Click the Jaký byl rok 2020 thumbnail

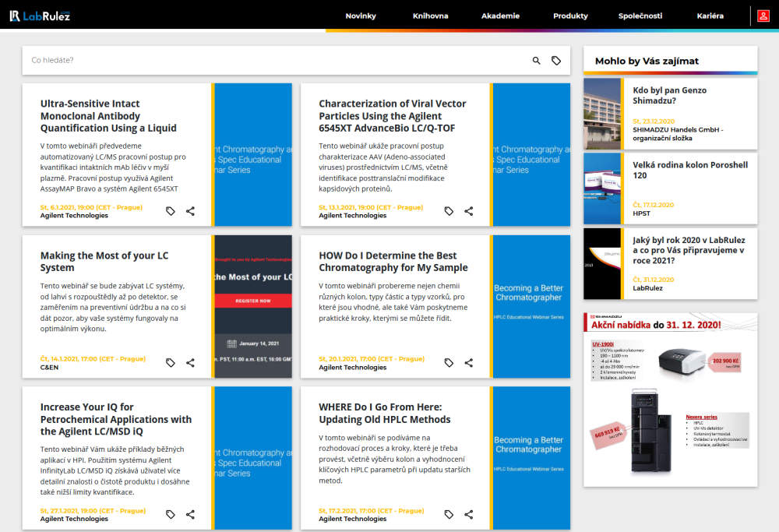coord(602,264)
